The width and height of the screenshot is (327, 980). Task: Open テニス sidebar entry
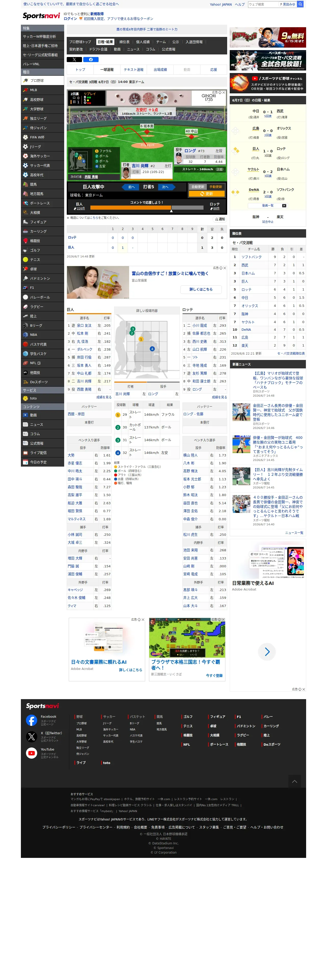click(x=42, y=260)
